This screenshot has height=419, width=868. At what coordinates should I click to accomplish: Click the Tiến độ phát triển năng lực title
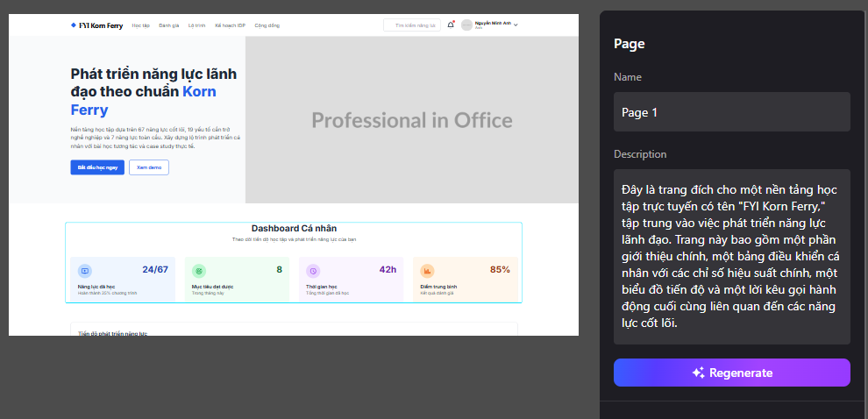(x=113, y=333)
